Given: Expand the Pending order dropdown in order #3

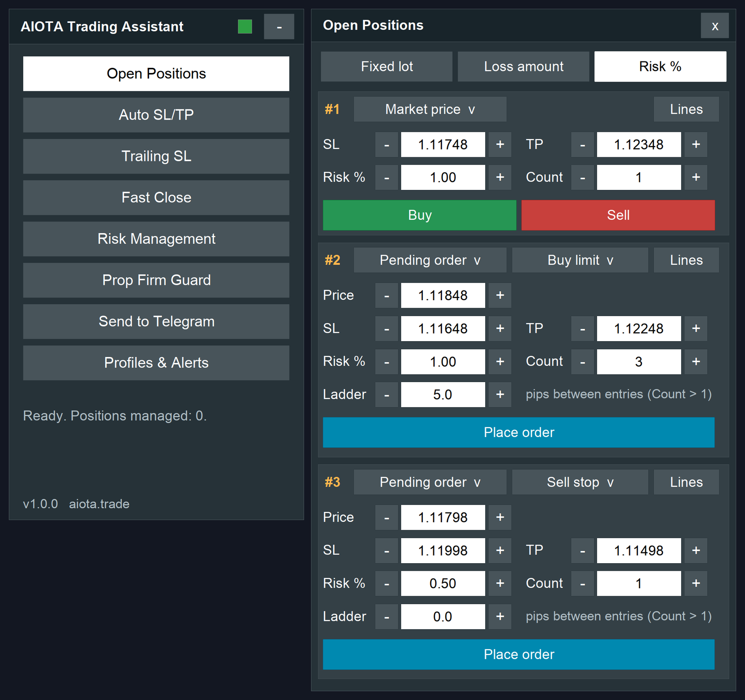Looking at the screenshot, I should tap(430, 482).
